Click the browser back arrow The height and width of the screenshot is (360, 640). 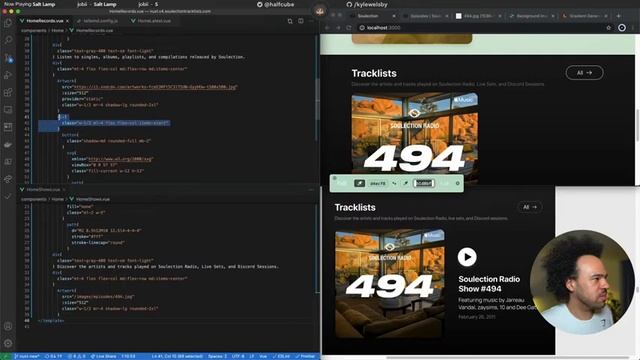coord(327,28)
